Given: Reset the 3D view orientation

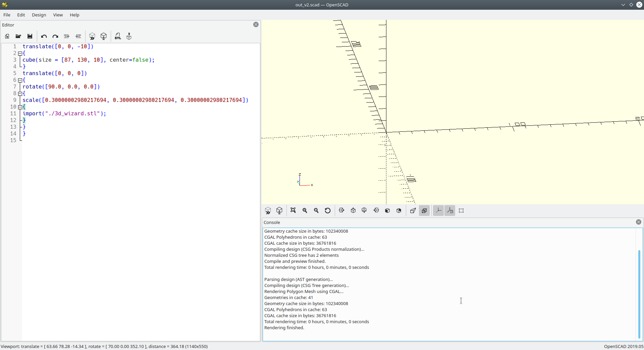Looking at the screenshot, I should 328,211.
